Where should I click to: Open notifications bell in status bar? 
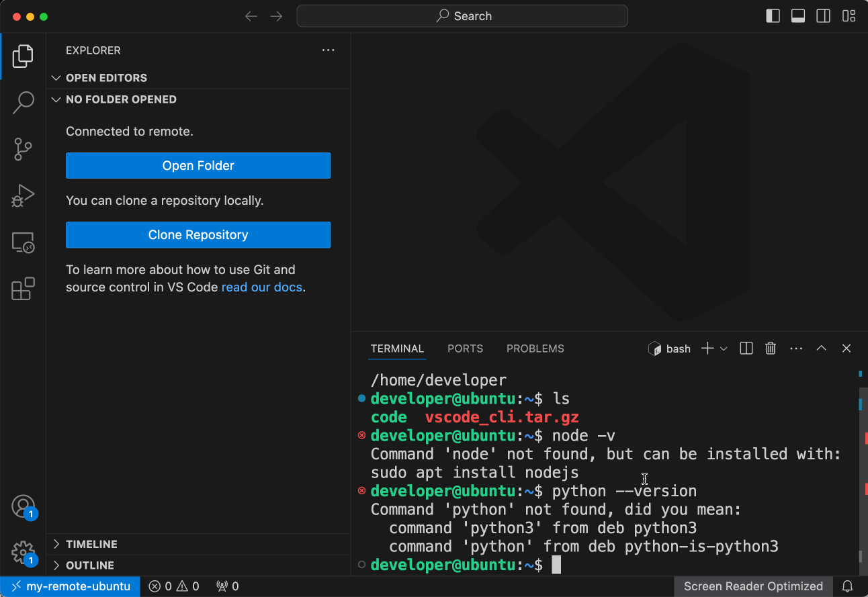click(x=848, y=586)
